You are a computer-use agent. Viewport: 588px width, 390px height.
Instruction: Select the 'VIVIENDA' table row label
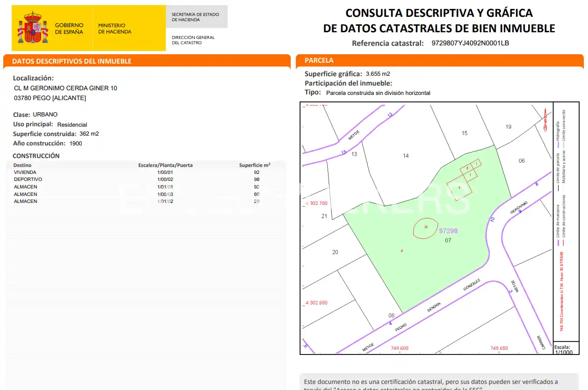click(x=25, y=172)
